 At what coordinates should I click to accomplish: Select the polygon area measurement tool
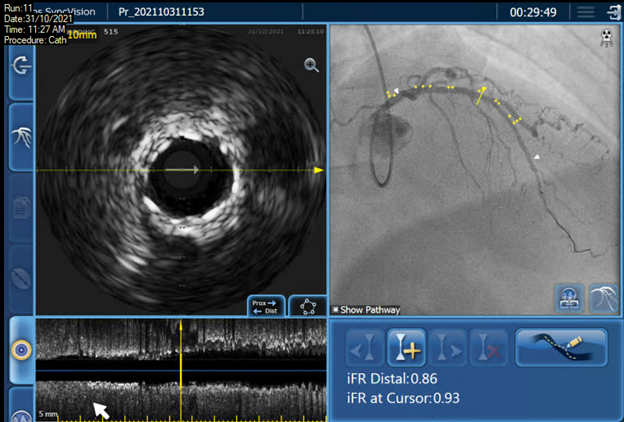tap(307, 307)
